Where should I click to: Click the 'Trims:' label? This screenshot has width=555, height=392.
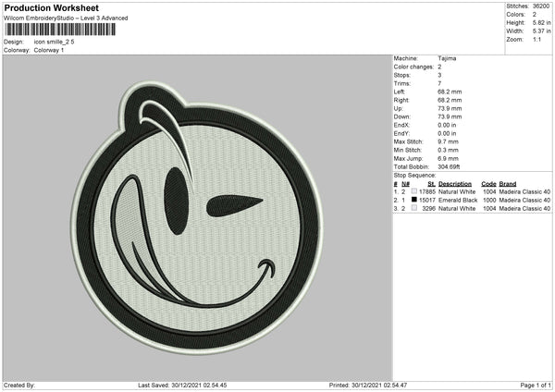pos(402,84)
